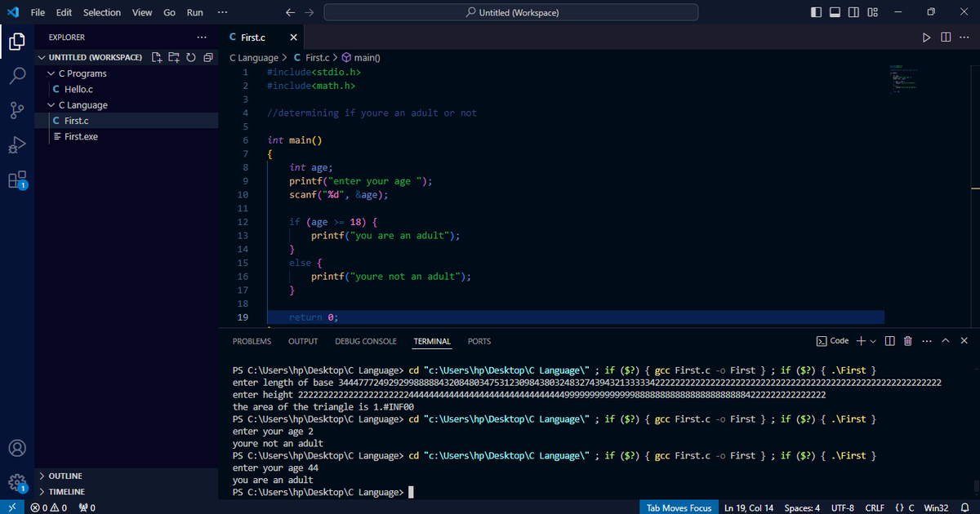Run the C file with the play button
The width and height of the screenshot is (980, 514).
[926, 38]
